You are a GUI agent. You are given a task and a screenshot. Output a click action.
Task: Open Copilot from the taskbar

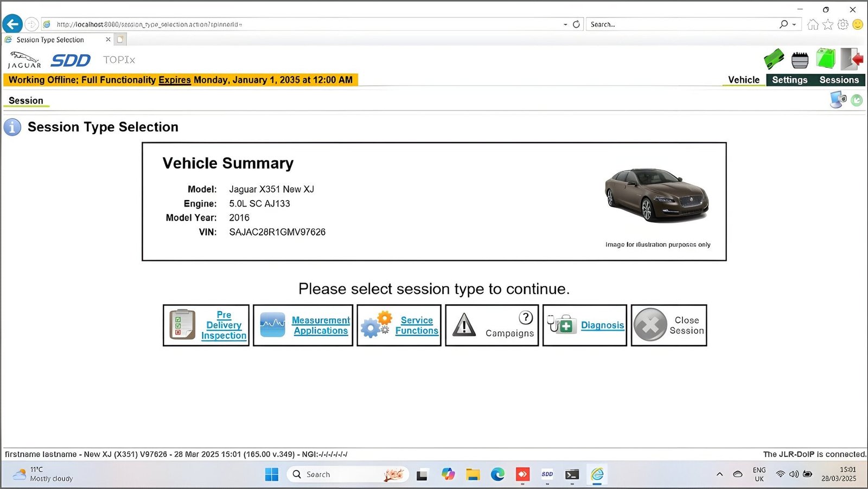pos(448,474)
